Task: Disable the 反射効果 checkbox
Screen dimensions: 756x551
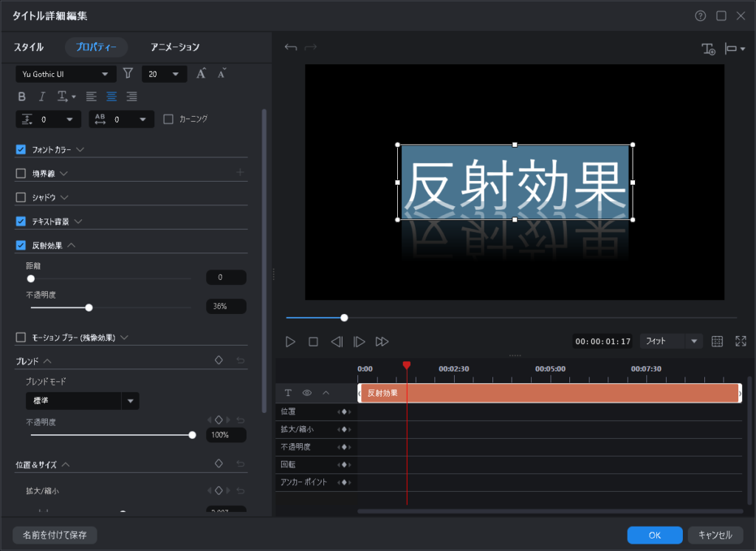Action: click(21, 245)
